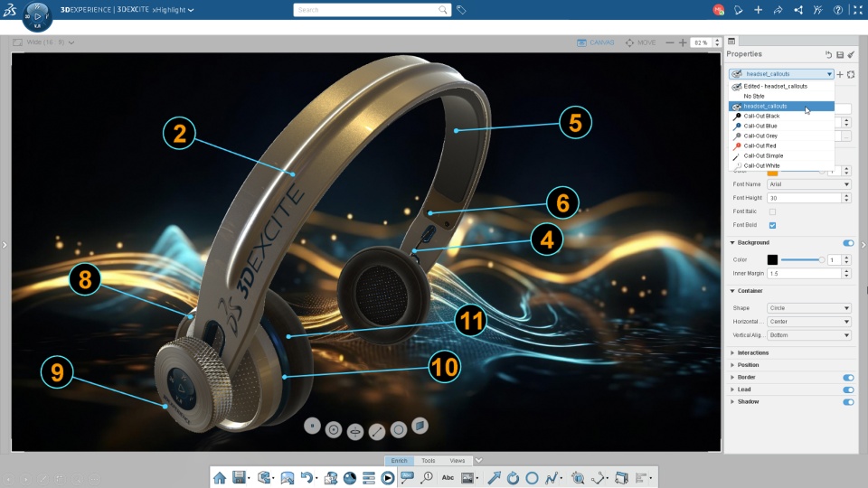Click the MOVE mode button

tap(640, 42)
